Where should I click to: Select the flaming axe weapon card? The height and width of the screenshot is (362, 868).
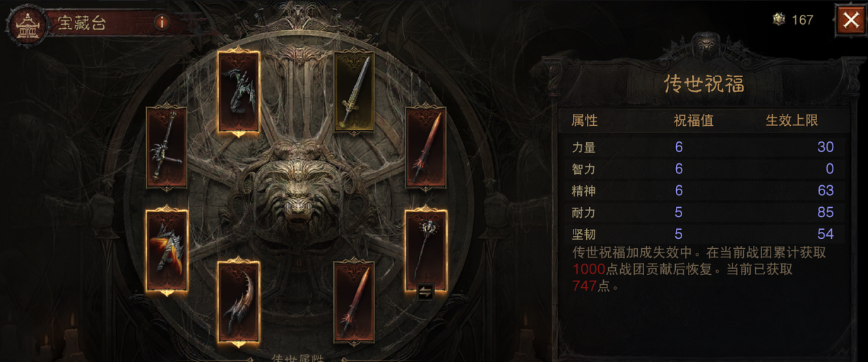[x=167, y=250]
